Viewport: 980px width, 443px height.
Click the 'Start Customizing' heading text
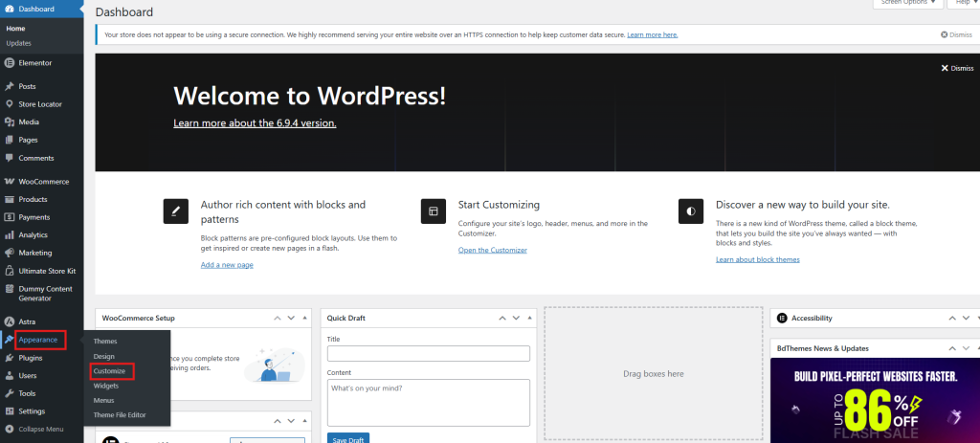tap(499, 205)
